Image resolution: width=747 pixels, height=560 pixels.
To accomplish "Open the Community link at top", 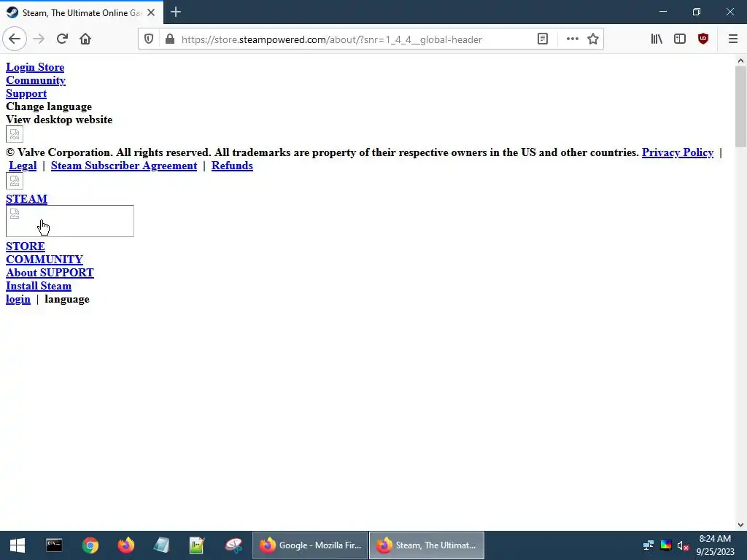I will (35, 80).
